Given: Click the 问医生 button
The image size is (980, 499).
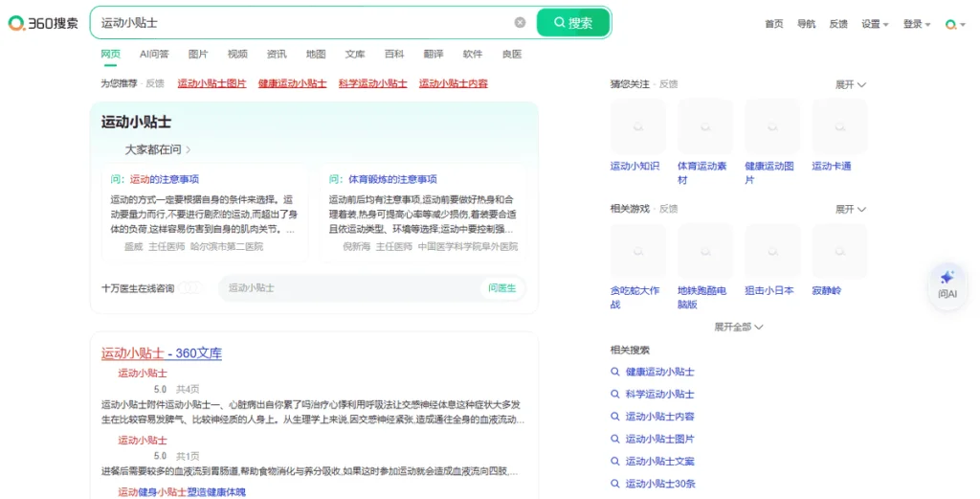Looking at the screenshot, I should [x=502, y=288].
